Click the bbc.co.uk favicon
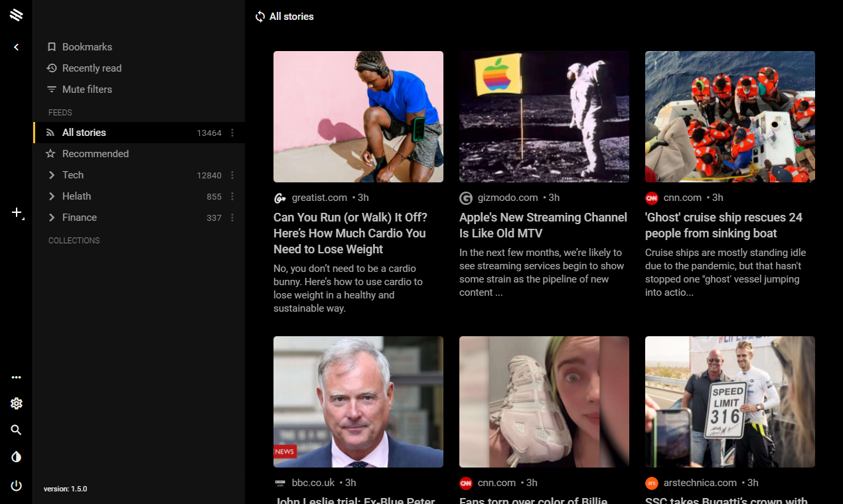 [x=279, y=483]
